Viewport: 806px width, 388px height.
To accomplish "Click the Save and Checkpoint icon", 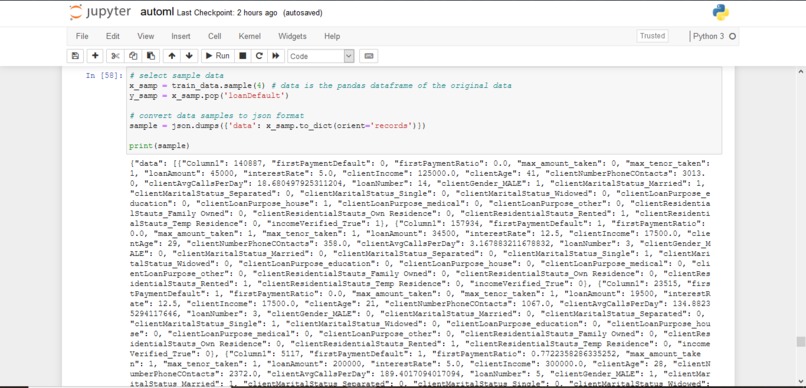I will pos(76,56).
